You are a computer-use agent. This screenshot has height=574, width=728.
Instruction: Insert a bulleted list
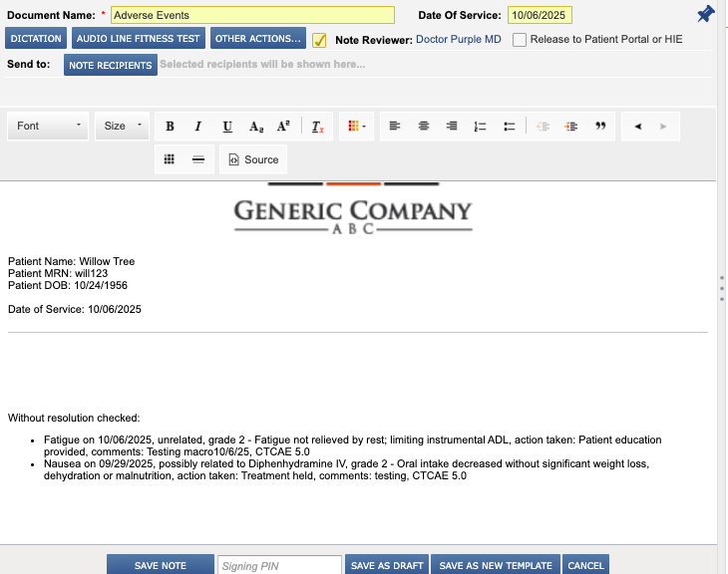click(509, 127)
